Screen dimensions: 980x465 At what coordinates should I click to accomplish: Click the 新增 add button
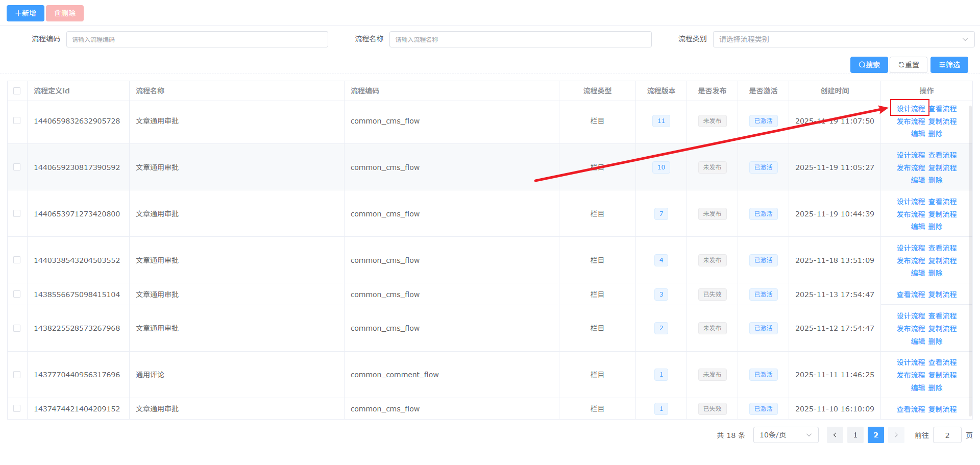coord(26,13)
